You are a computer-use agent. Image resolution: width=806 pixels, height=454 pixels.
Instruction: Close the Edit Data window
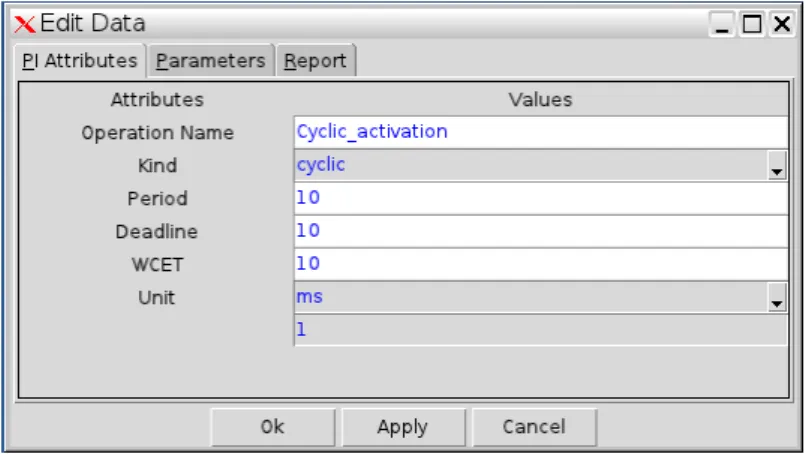pos(782,24)
